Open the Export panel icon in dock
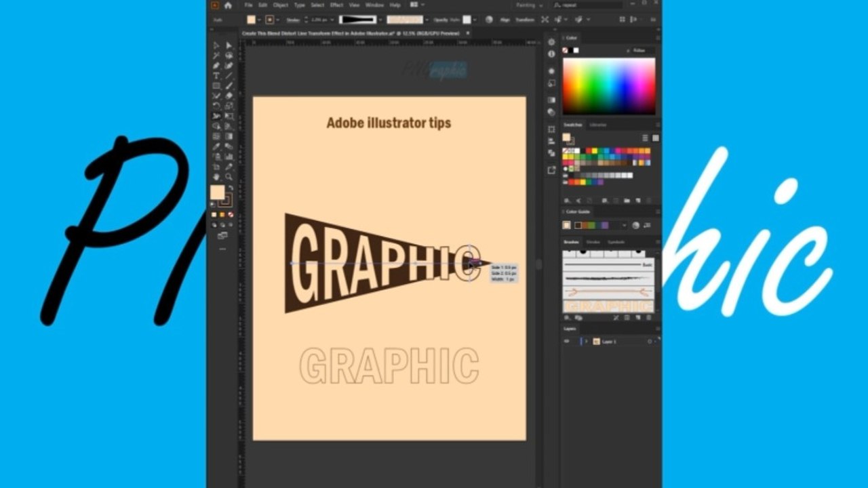 (551, 169)
